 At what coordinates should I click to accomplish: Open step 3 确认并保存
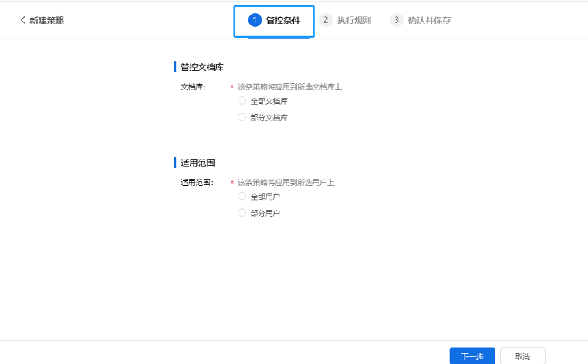[x=421, y=20]
